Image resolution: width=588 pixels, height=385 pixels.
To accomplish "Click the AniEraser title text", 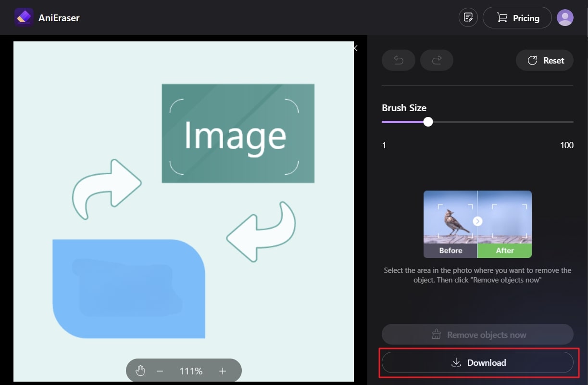I will click(59, 18).
